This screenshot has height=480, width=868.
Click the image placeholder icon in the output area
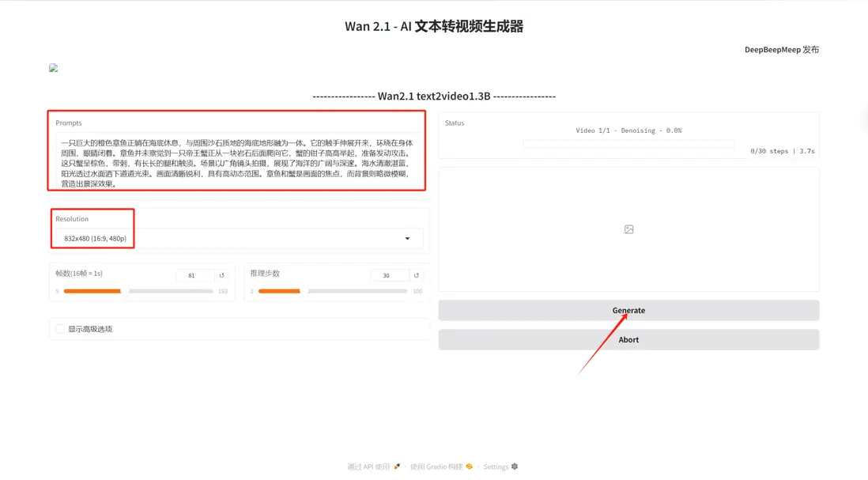pos(628,229)
